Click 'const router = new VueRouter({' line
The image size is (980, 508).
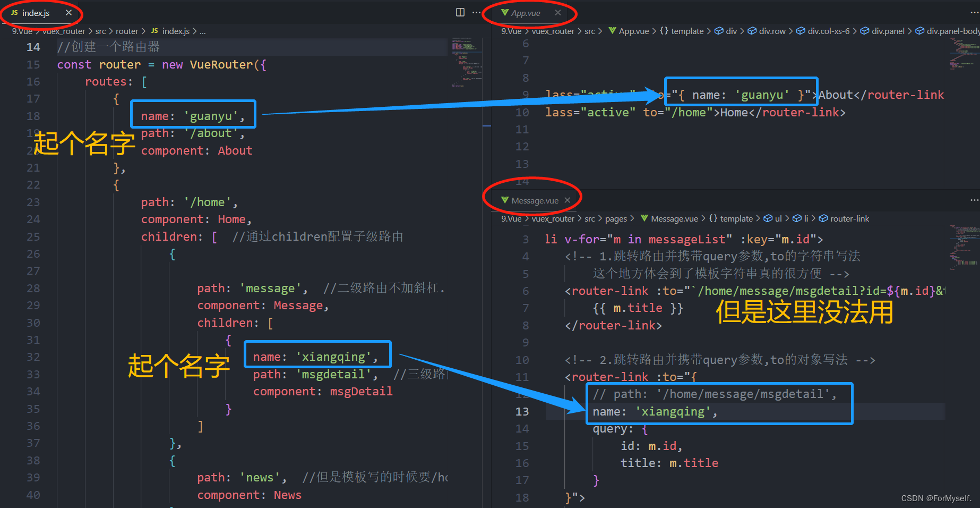click(x=162, y=65)
